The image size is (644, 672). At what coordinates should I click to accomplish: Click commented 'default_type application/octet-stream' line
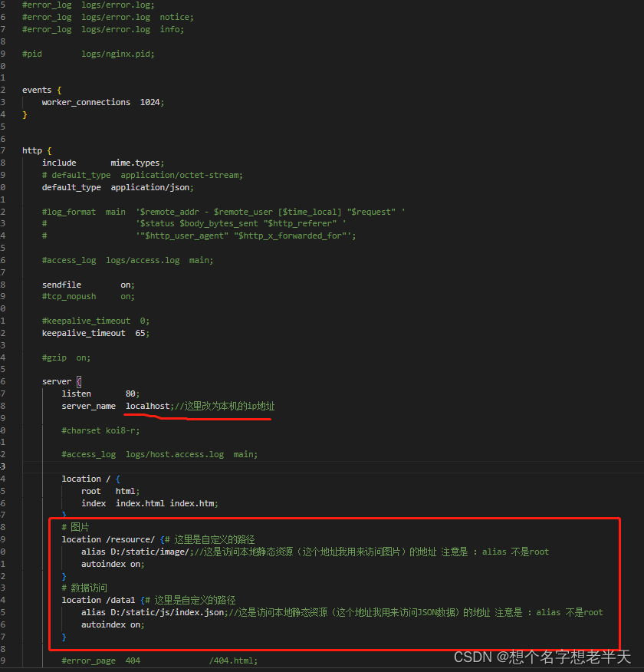click(x=142, y=175)
